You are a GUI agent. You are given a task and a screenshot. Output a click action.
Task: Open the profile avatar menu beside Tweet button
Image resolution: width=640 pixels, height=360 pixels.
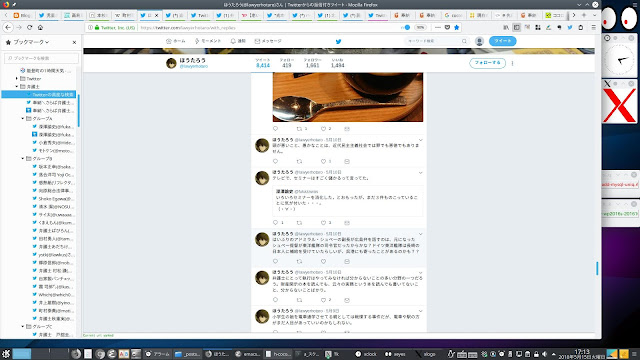click(479, 41)
